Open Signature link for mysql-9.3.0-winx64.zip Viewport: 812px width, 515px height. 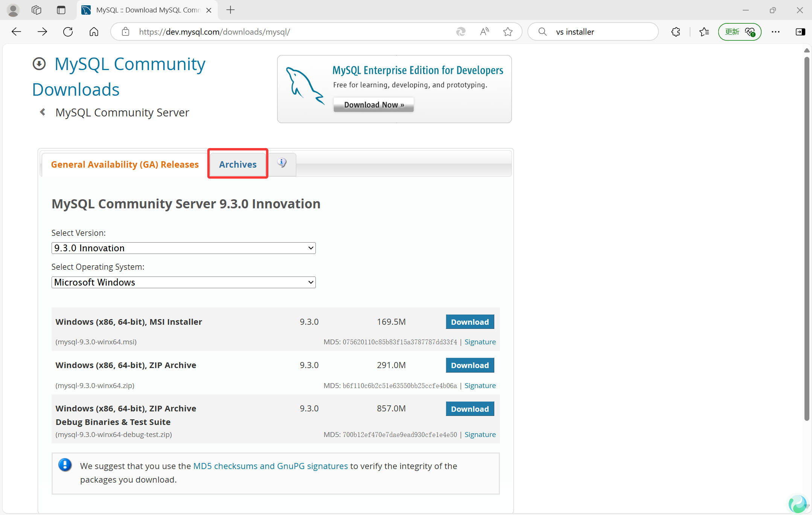pos(480,385)
